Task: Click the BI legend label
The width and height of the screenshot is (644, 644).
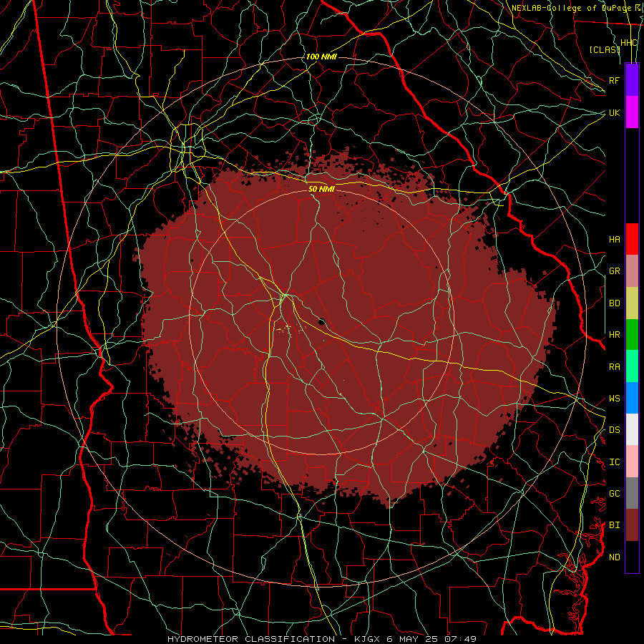Action: pos(615,525)
